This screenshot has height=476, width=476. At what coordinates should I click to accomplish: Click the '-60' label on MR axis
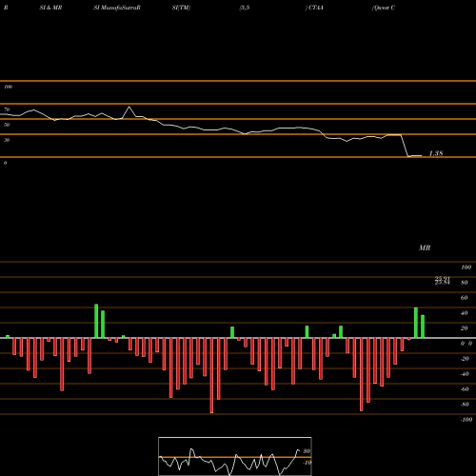pos(465,389)
